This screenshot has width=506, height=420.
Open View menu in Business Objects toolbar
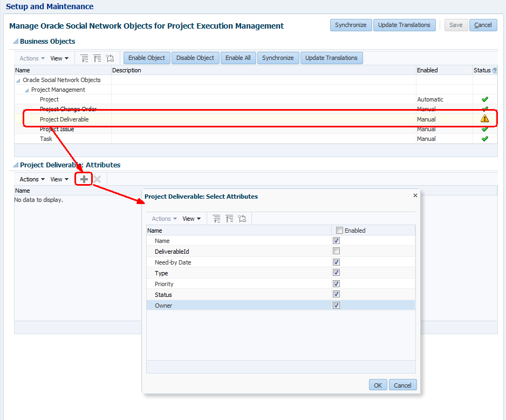pyautogui.click(x=59, y=58)
